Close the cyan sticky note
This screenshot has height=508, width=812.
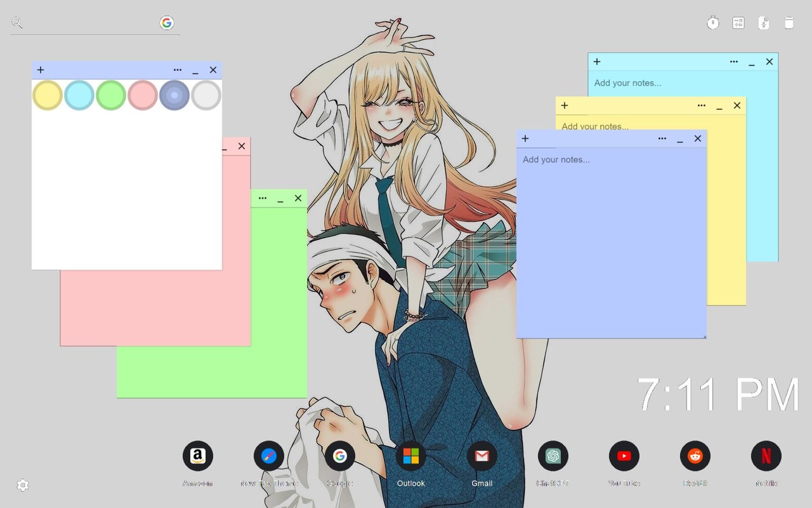coord(769,62)
